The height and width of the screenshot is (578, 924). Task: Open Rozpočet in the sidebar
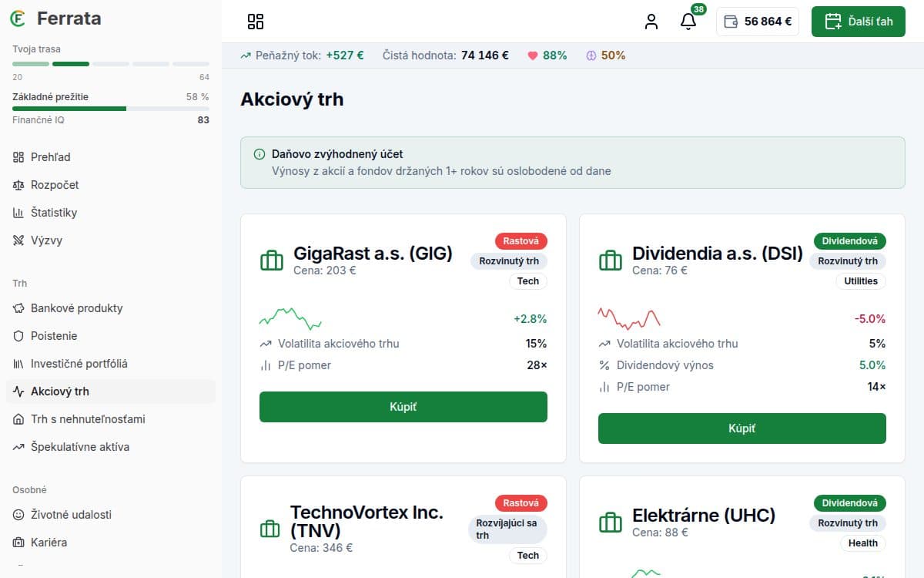tap(111, 185)
